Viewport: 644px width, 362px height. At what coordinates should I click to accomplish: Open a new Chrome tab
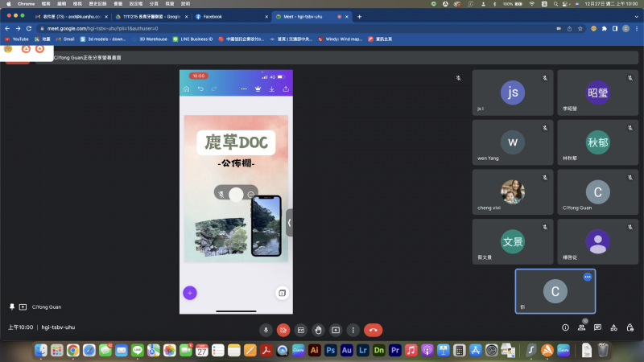[359, 16]
